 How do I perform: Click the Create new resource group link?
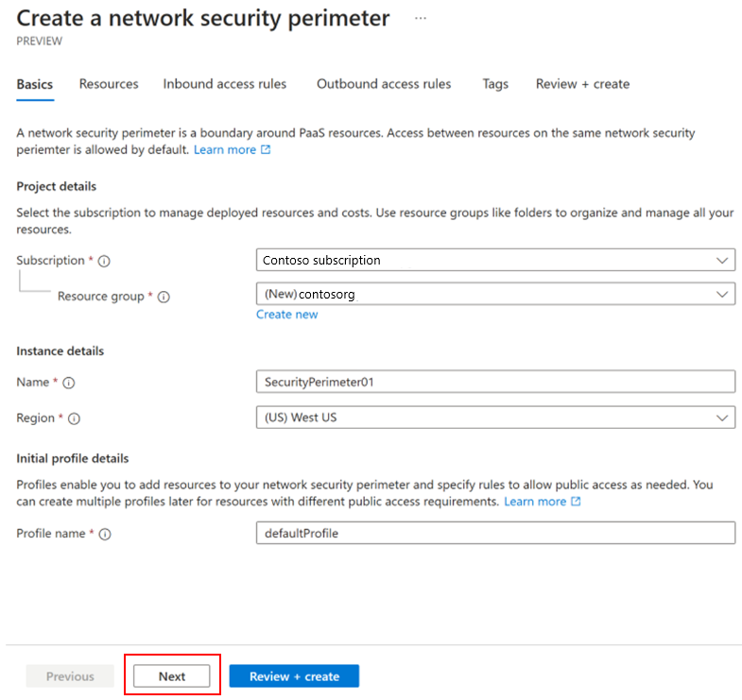[x=286, y=315]
